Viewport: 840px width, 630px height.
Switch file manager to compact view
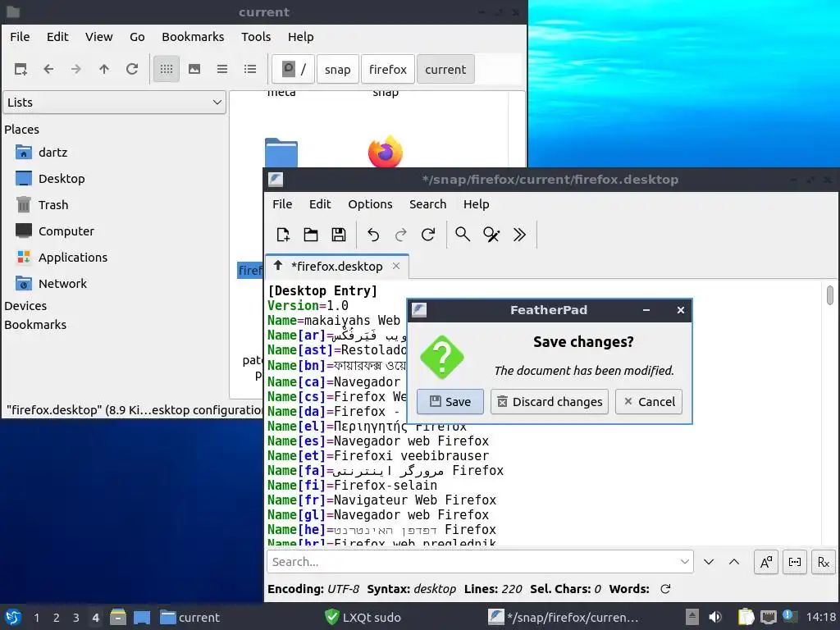[x=222, y=69]
